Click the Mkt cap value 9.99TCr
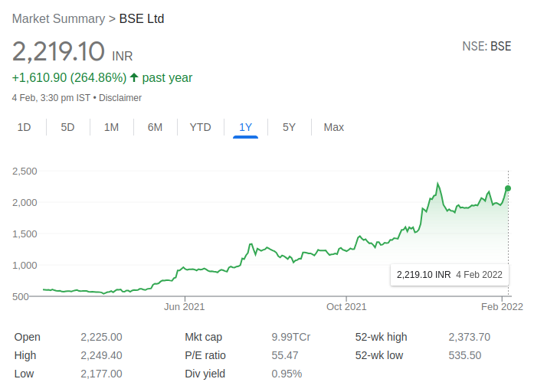534x392 pixels. [291, 337]
